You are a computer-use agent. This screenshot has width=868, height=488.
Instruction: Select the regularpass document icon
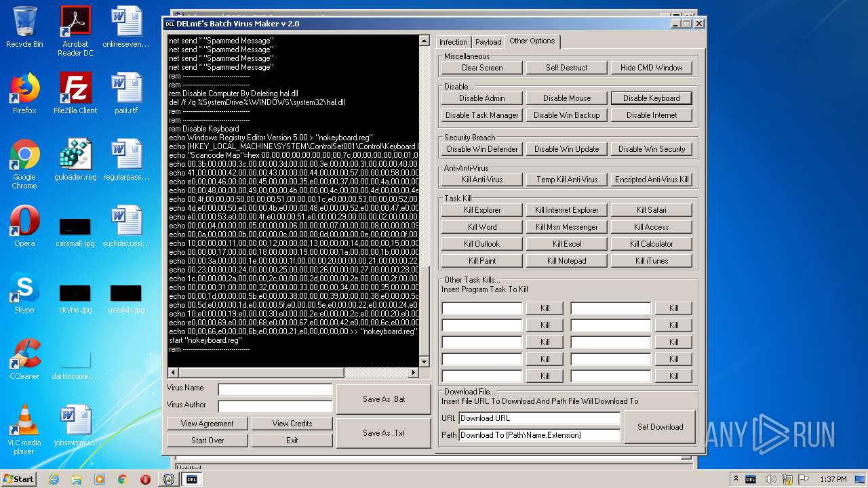(x=126, y=160)
